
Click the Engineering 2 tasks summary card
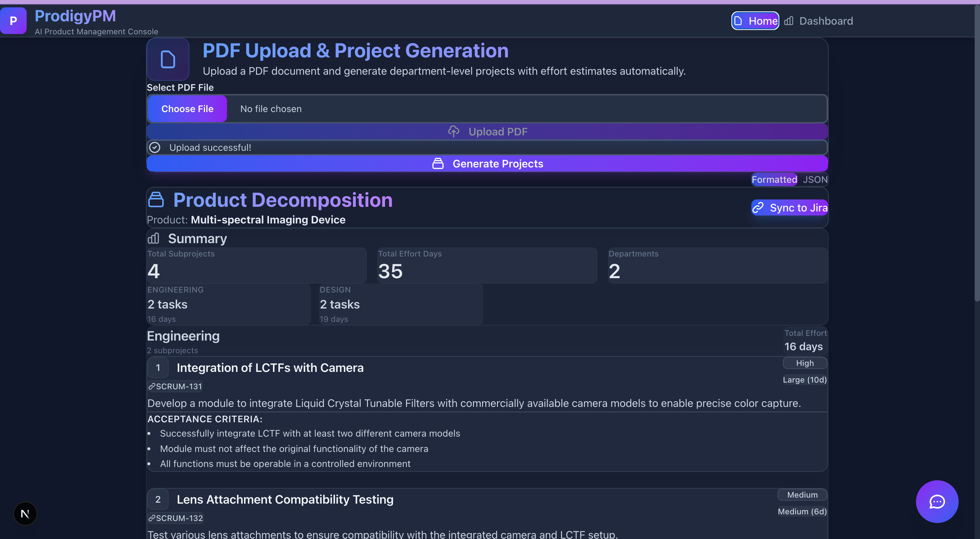pyautogui.click(x=229, y=304)
